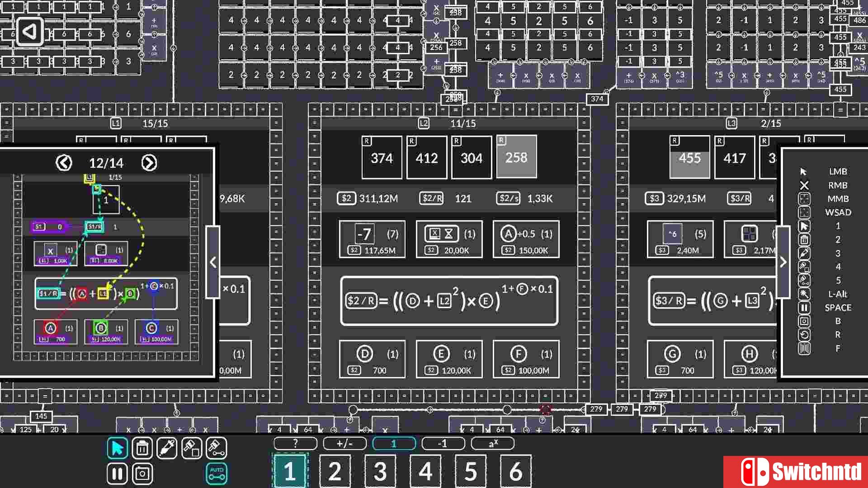The height and width of the screenshot is (488, 868).
Task: Select number block 3
Action: click(x=380, y=471)
